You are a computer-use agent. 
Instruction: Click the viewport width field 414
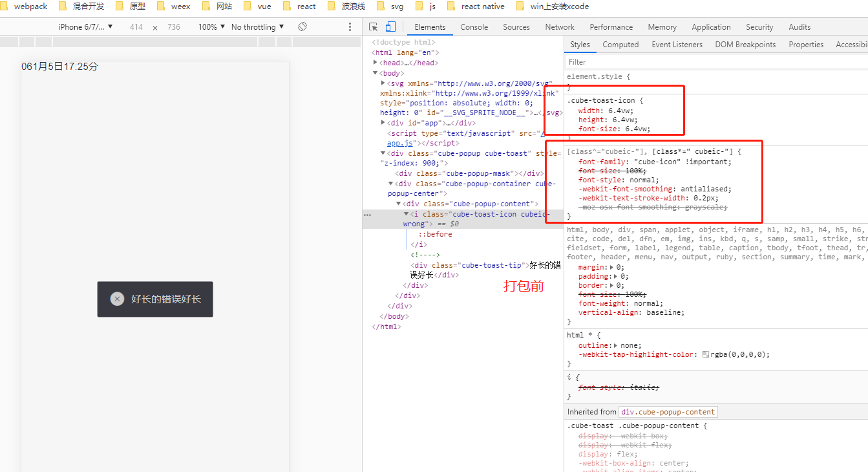click(136, 27)
